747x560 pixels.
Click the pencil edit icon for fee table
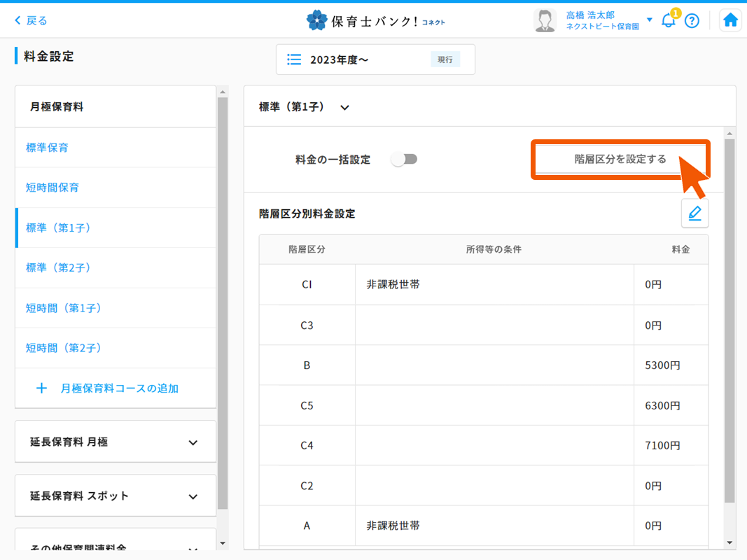(x=694, y=213)
